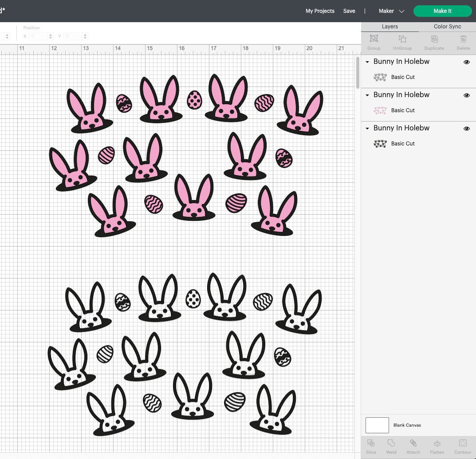The height and width of the screenshot is (459, 476).
Task: Hide the third Bunny In Holebw layer
Action: (466, 129)
